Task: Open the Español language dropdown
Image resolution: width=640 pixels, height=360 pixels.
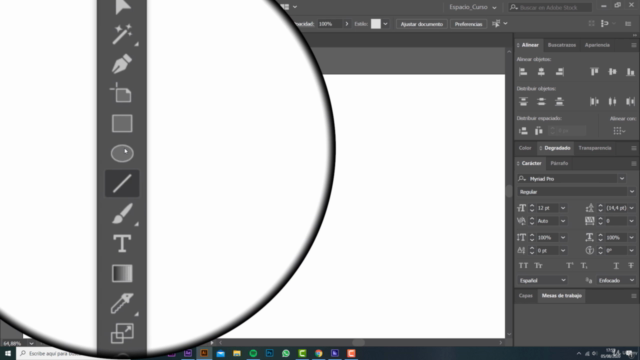Action: click(542, 280)
